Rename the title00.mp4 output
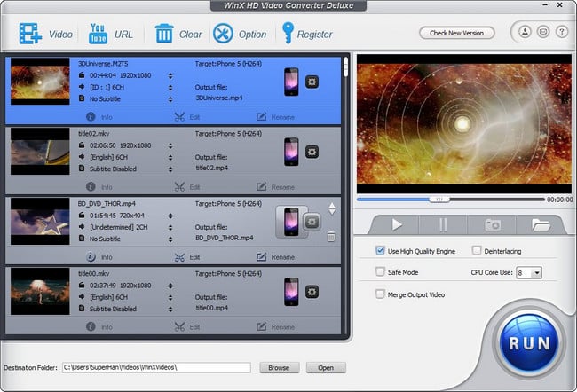 click(275, 326)
